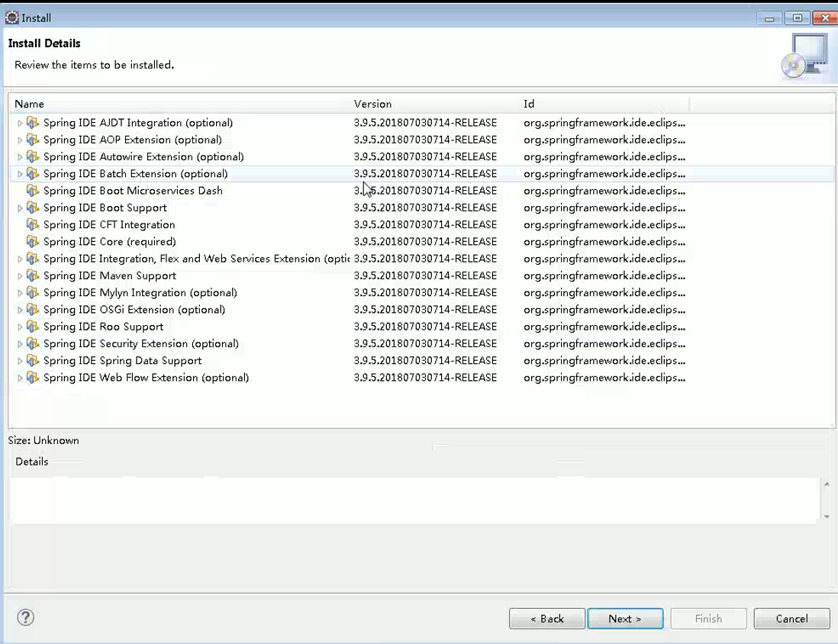Expand Spring IDE Boot Support tree node
The image size is (838, 644).
click(x=20, y=208)
